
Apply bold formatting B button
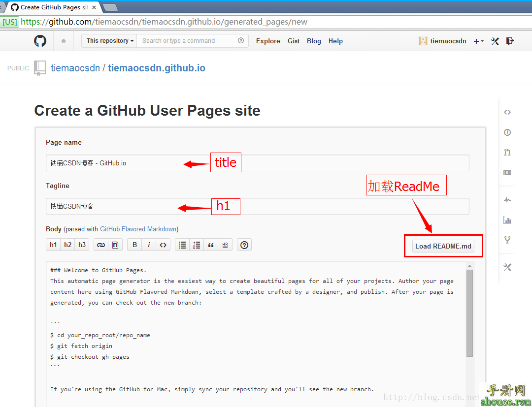[x=134, y=245]
